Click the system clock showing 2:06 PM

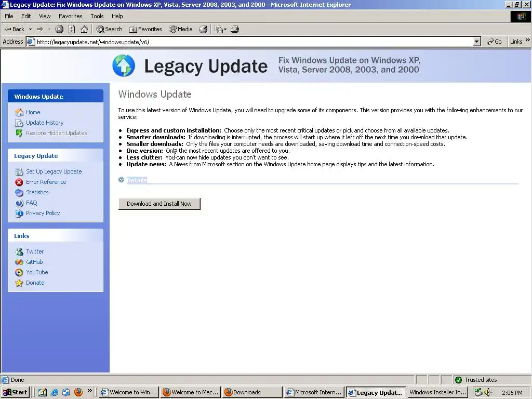coord(512,393)
